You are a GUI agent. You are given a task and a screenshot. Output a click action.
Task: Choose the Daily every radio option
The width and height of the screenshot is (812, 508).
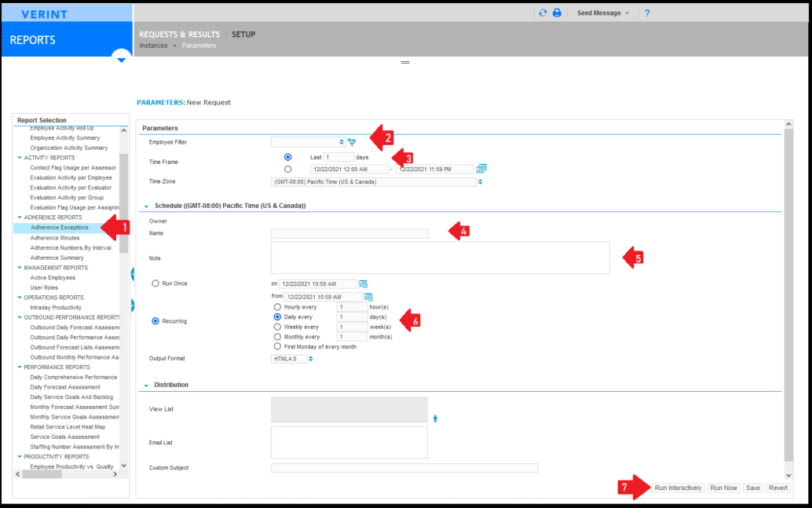click(277, 317)
